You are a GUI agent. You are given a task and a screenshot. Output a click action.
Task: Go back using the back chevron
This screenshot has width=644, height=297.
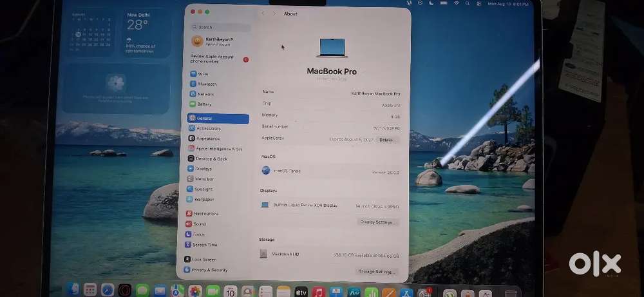(263, 14)
